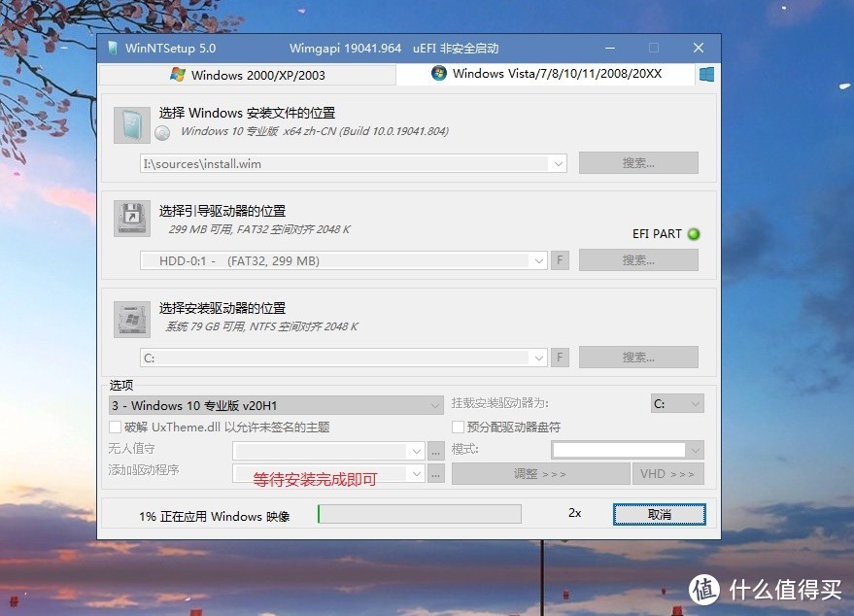
Task: Click the Windows flag installation drive icon
Action: coord(131,318)
